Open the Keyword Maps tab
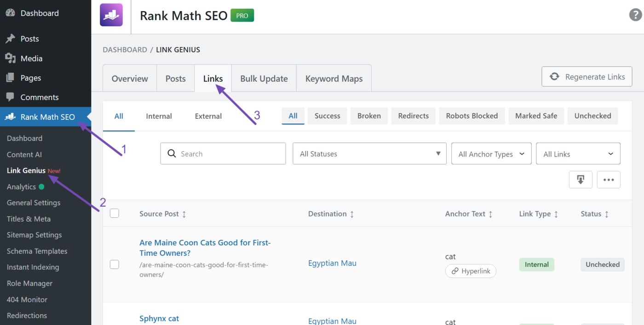Viewport: 644px width, 325px height. click(x=334, y=78)
